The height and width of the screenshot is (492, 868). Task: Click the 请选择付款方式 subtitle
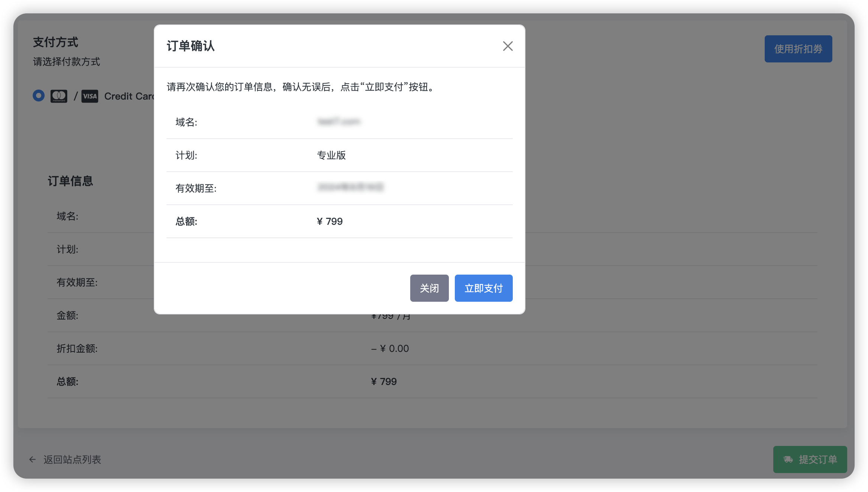point(67,62)
